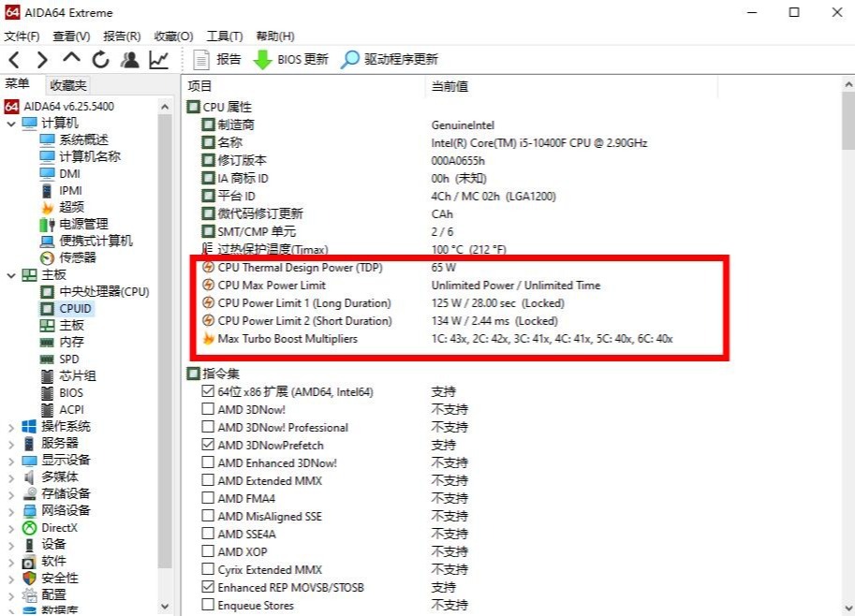Screen dimensions: 855x616
Task: Expand the 多媒体 tree node
Action: click(x=11, y=478)
